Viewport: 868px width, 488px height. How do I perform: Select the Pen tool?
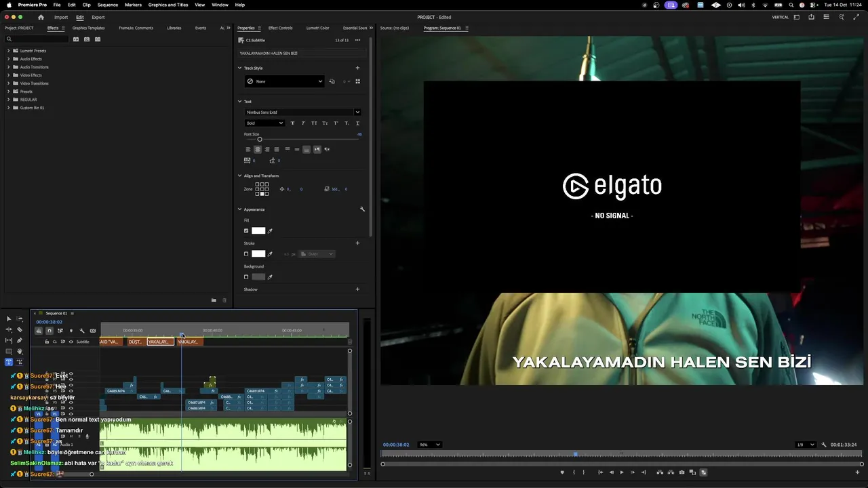point(20,340)
